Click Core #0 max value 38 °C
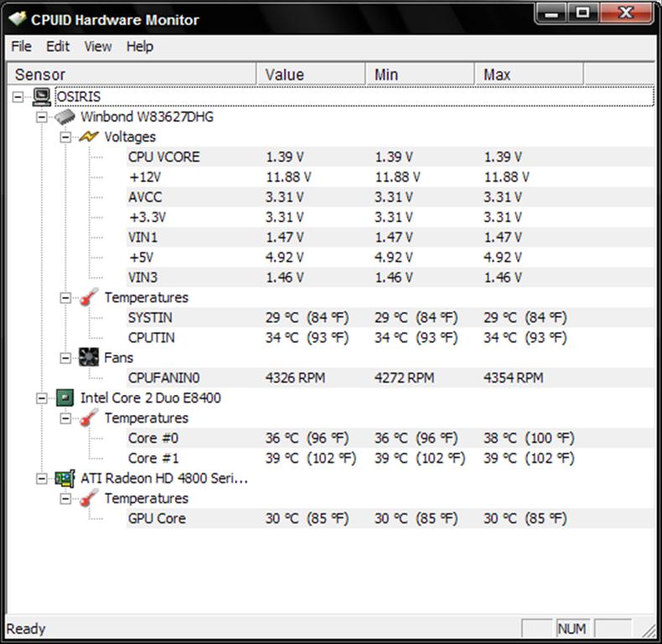This screenshot has height=644, width=662. (x=529, y=439)
